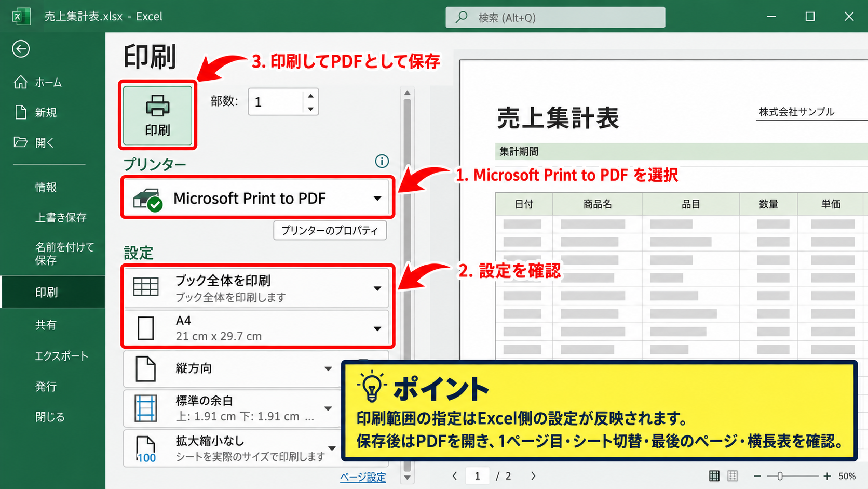Image resolution: width=868 pixels, height=489 pixels.
Task: Open the 拡大縮小なし scaling dropdown
Action: click(x=232, y=448)
